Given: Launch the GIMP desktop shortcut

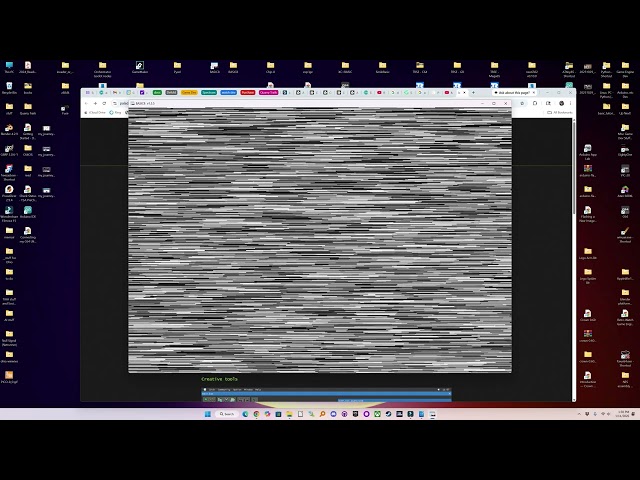Looking at the screenshot, I should click(x=9, y=150).
